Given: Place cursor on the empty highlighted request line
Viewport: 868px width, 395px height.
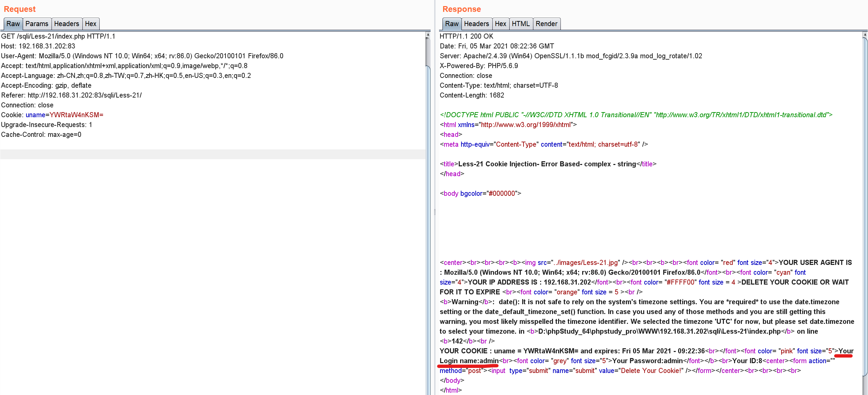Looking at the screenshot, I should (x=203, y=154).
